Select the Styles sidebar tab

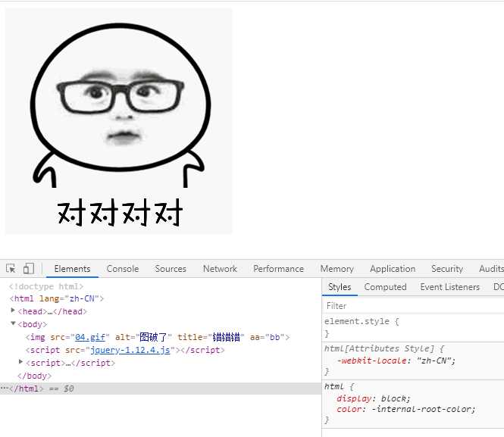[340, 287]
